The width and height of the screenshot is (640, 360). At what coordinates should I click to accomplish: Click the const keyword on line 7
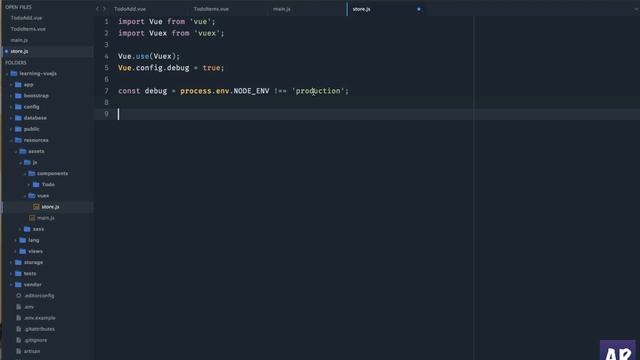pos(129,91)
